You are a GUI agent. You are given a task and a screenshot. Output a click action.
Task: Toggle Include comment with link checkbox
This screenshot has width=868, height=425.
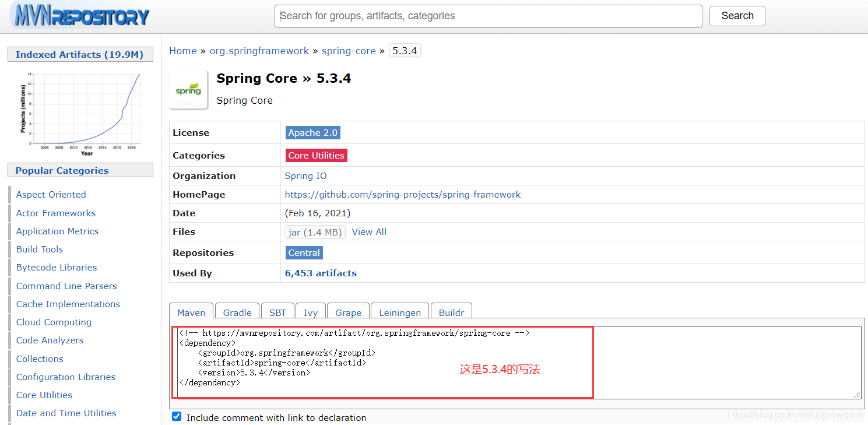[177, 417]
